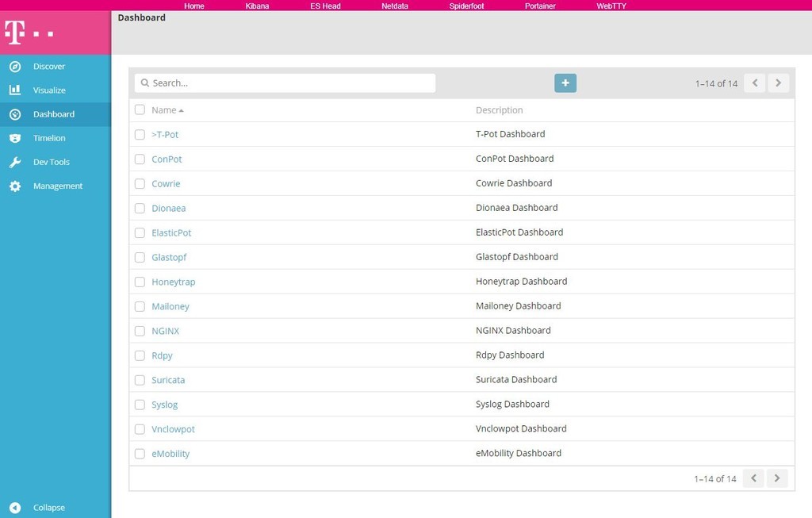Check the Vnclowpot row checkbox
The width and height of the screenshot is (812, 518).
140,429
